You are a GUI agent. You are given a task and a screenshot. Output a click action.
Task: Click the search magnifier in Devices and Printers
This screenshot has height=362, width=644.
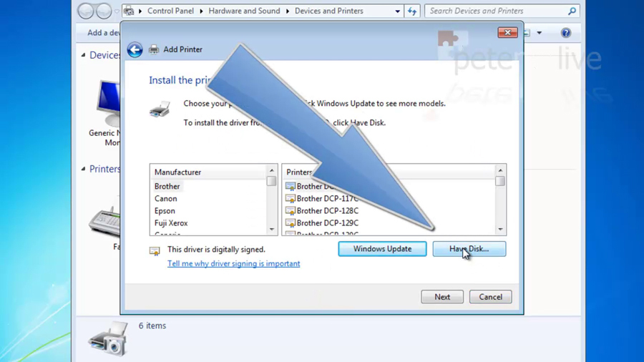pyautogui.click(x=572, y=11)
